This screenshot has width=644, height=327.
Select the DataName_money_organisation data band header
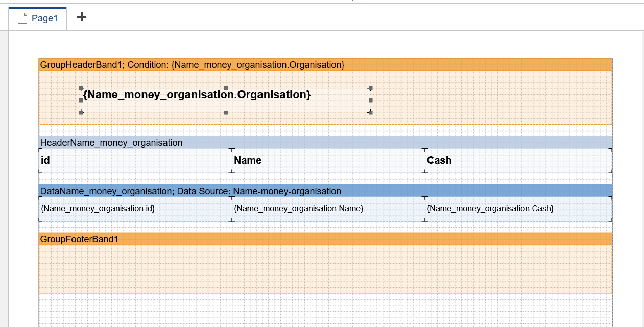326,191
